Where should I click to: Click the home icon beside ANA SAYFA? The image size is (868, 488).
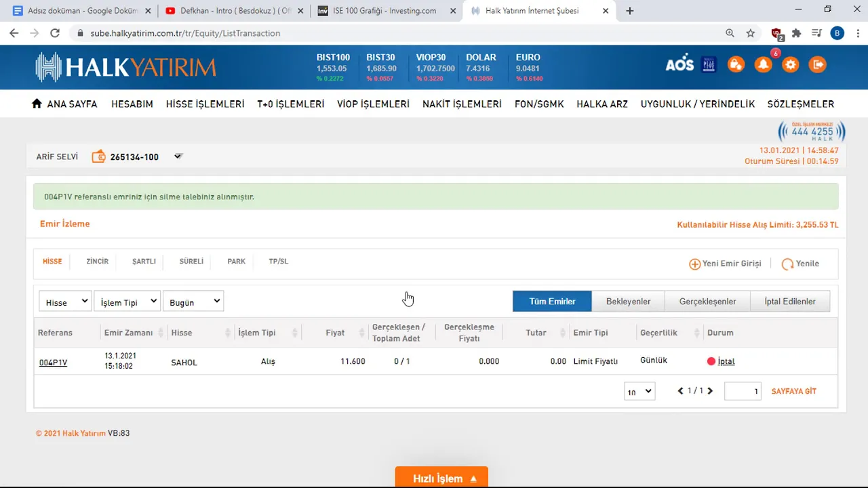coord(37,104)
